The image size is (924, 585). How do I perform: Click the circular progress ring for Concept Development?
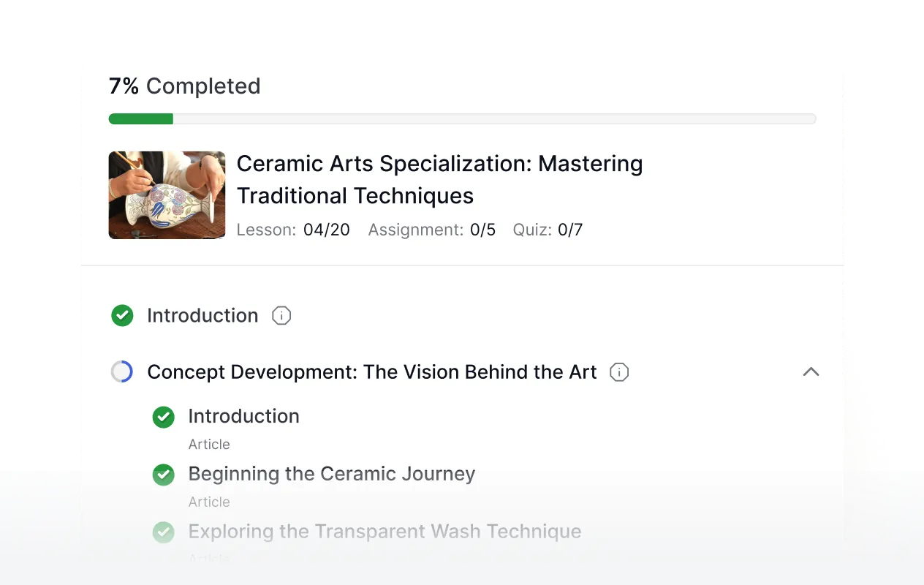coord(122,372)
